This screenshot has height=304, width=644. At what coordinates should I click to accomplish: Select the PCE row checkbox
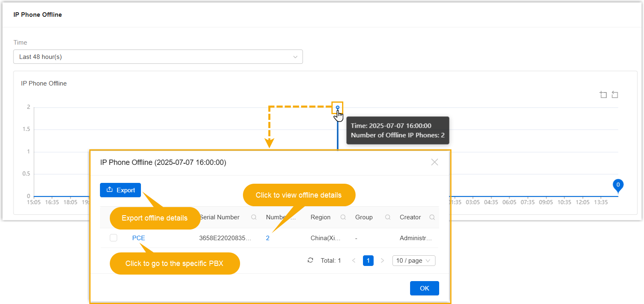[x=113, y=238]
